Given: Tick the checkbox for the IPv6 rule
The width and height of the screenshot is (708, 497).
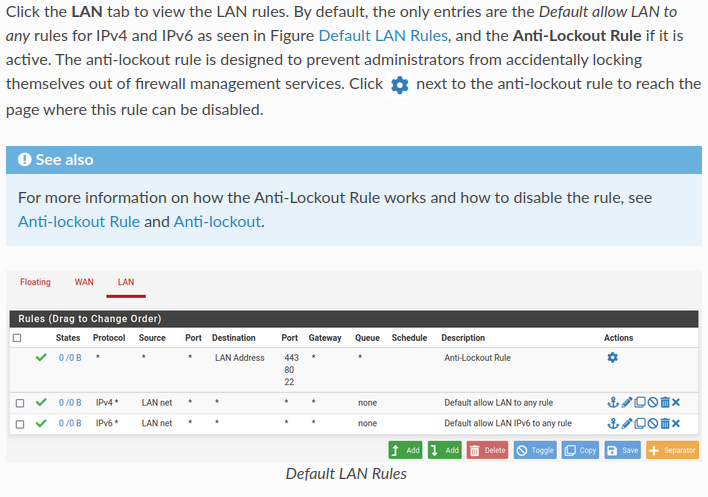Looking at the screenshot, I should point(20,424).
